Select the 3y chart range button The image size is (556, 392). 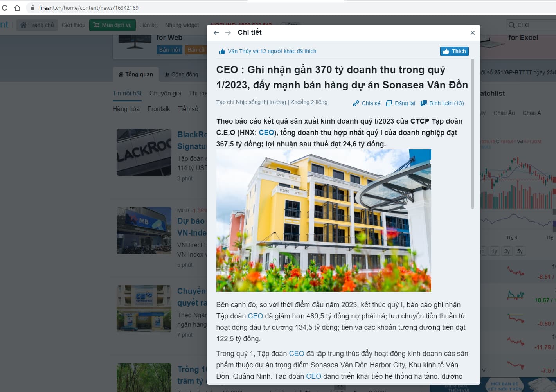coord(507,251)
